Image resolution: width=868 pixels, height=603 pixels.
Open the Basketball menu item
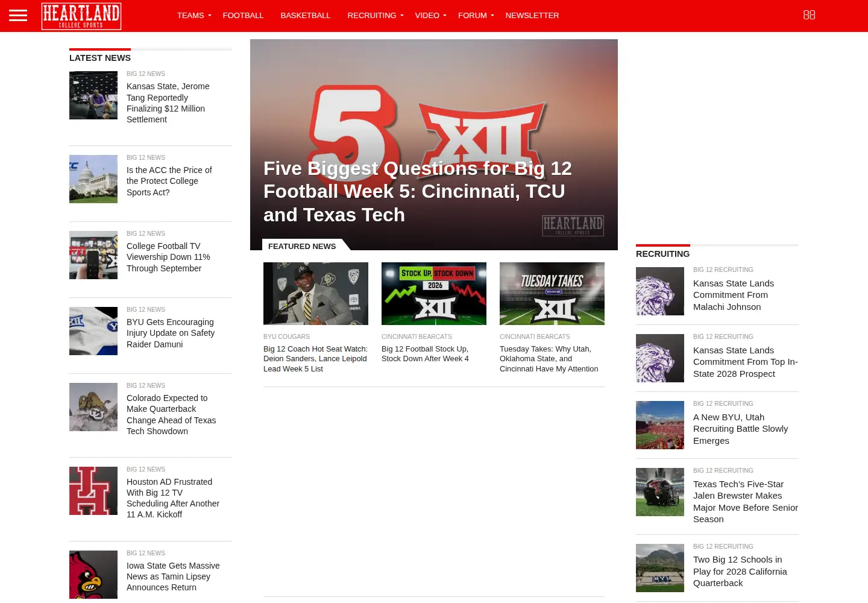(306, 16)
